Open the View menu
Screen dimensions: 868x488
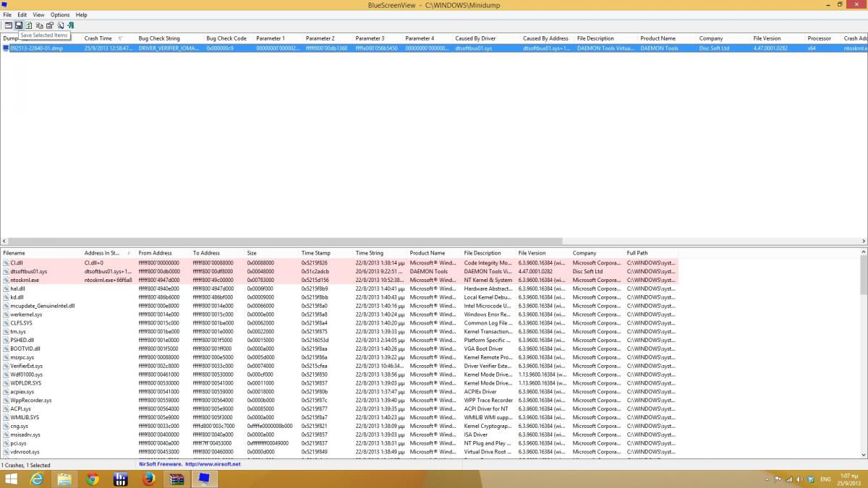[x=38, y=14]
